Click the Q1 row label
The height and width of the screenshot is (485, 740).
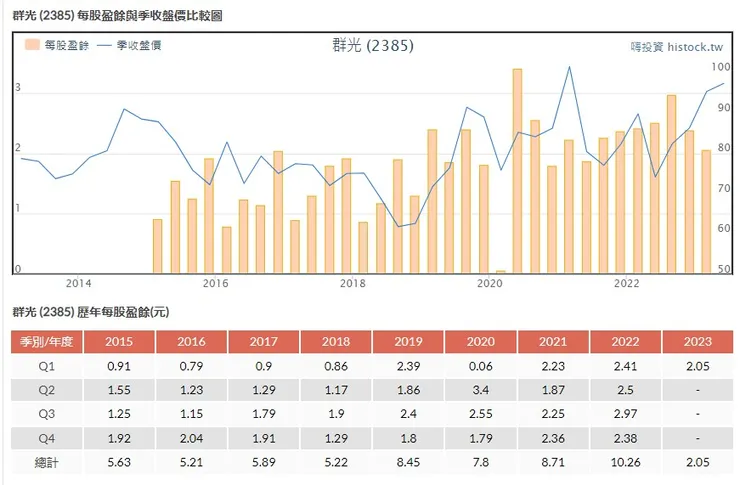click(x=47, y=366)
